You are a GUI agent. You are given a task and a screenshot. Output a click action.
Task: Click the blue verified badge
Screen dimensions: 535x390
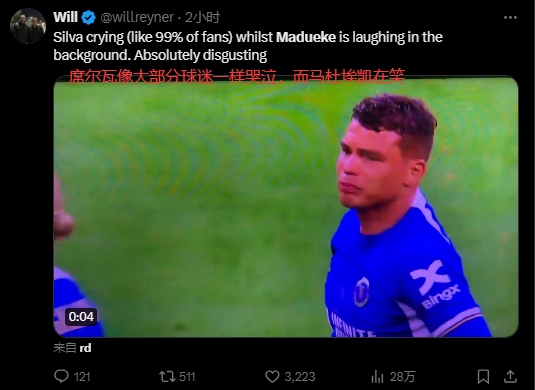point(89,17)
